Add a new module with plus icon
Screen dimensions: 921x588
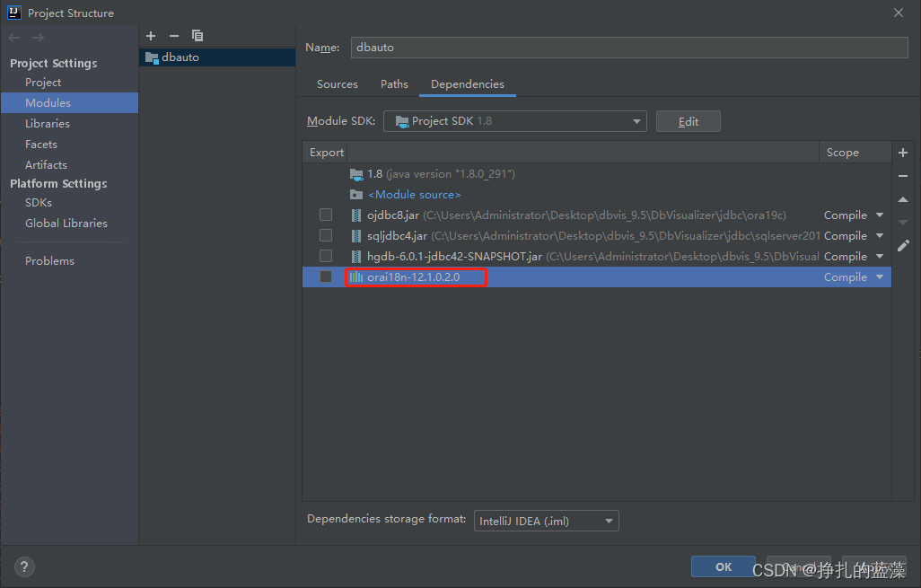pyautogui.click(x=151, y=36)
